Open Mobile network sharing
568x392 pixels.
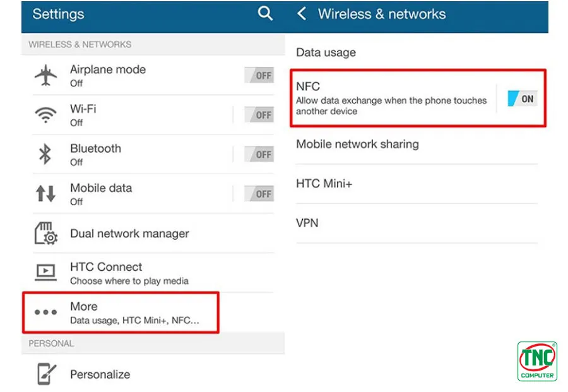click(417, 145)
